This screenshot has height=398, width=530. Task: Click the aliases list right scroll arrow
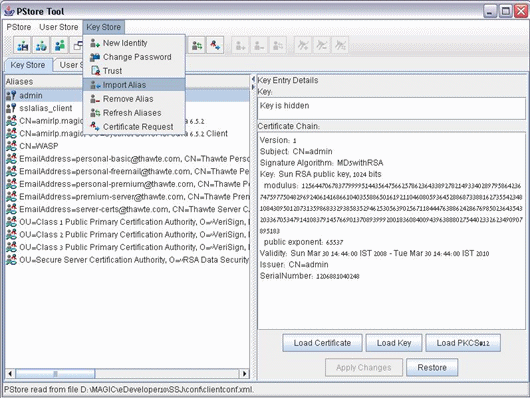244,374
